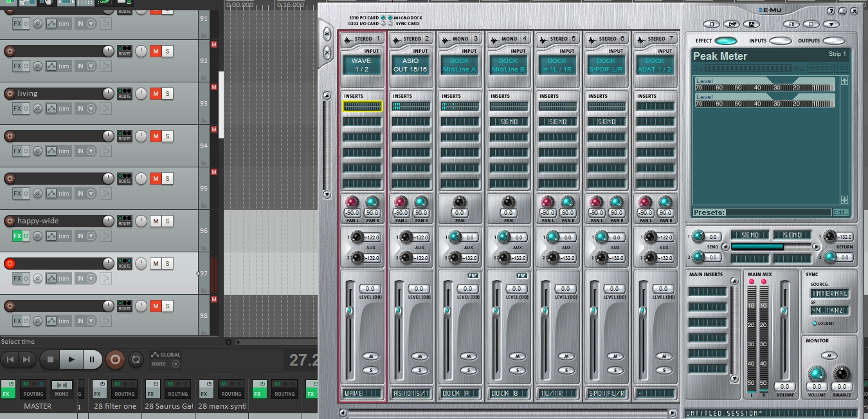This screenshot has height=419, width=868.
Task: Click strip 3 DOCK A level fader
Action: (x=447, y=311)
